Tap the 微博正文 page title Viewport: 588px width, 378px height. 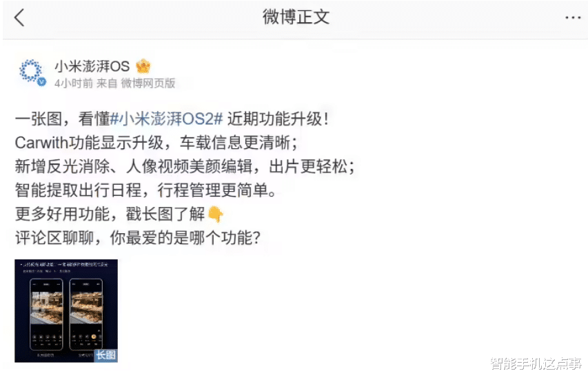[x=296, y=17]
